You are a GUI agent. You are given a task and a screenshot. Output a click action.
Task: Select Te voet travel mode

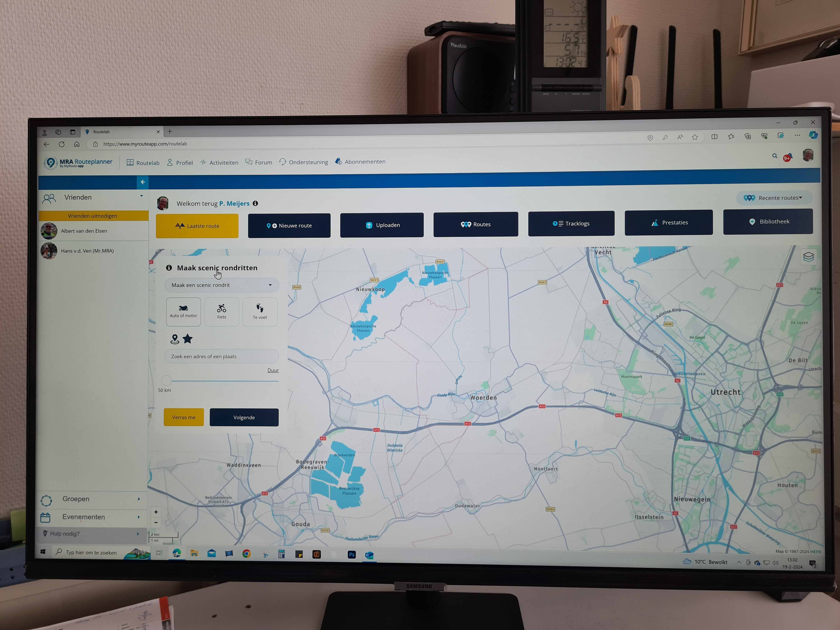click(x=260, y=312)
